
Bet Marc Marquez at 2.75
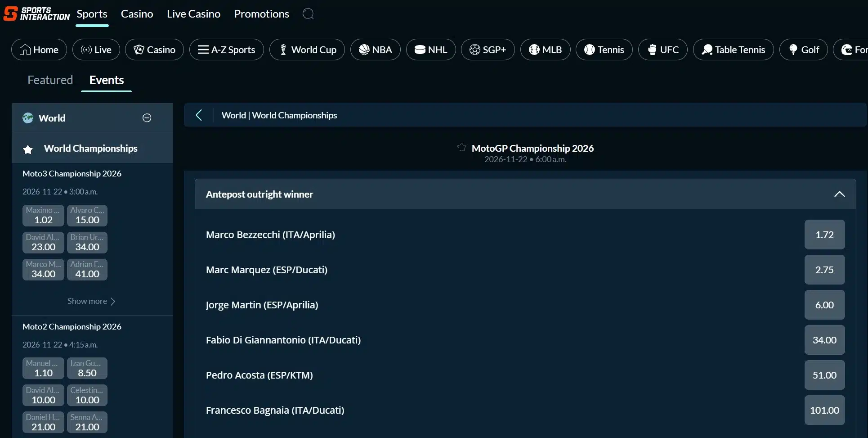click(824, 270)
